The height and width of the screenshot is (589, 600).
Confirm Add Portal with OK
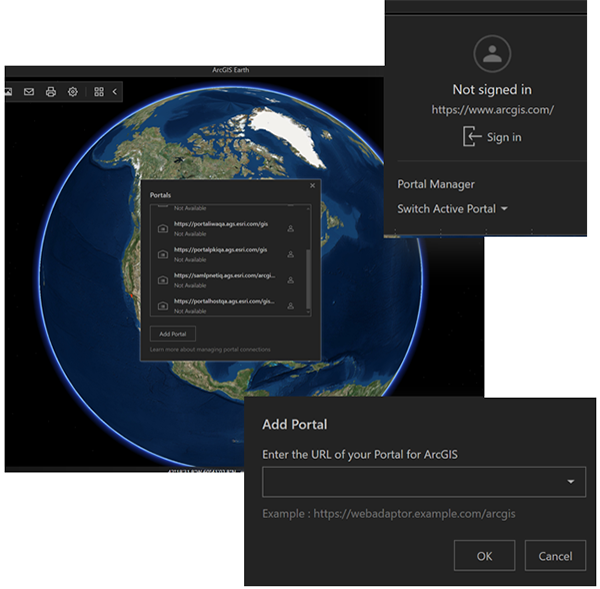point(484,556)
